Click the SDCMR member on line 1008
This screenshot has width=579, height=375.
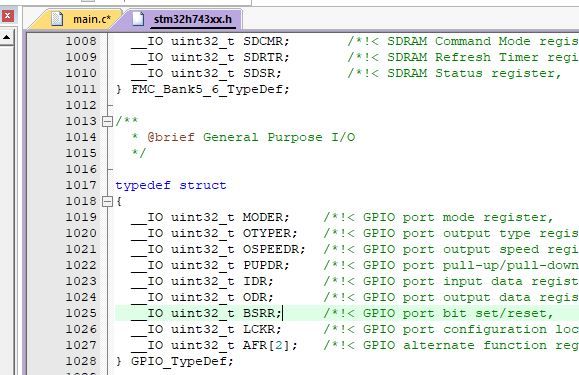tap(263, 41)
